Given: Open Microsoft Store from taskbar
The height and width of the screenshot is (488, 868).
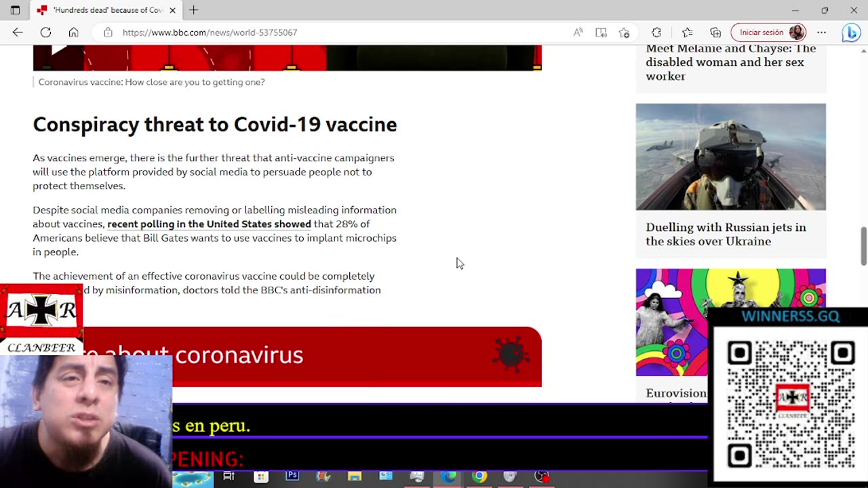Looking at the screenshot, I should click(x=261, y=476).
